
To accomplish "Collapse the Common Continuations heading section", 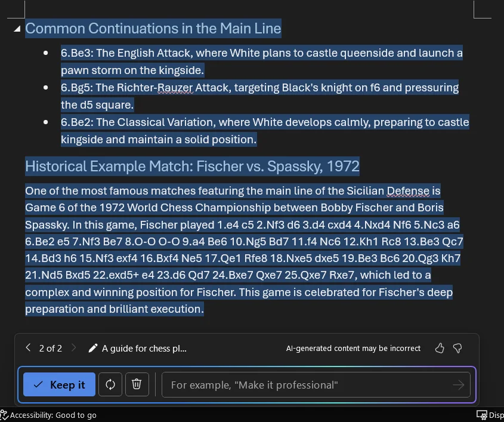I will pos(17,29).
